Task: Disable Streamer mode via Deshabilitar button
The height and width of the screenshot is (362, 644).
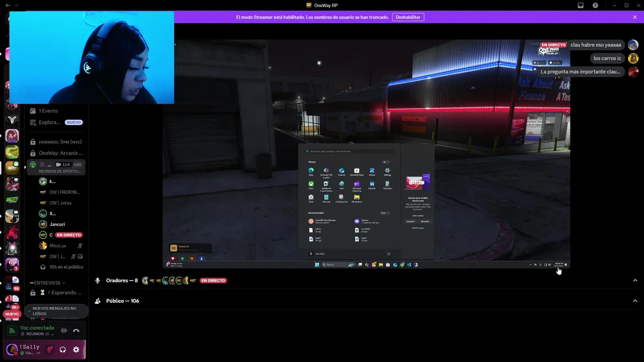Action: 408,17
